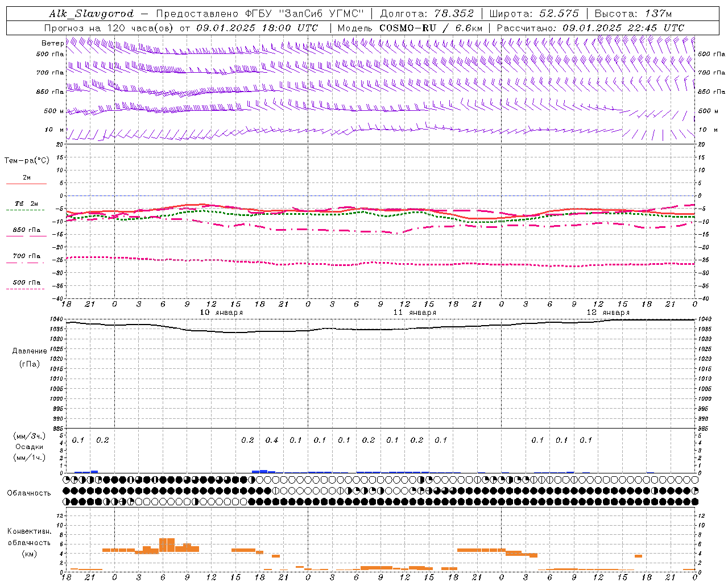Click the 'Тем-ра(°C)' temperature axis label

[x=27, y=161]
